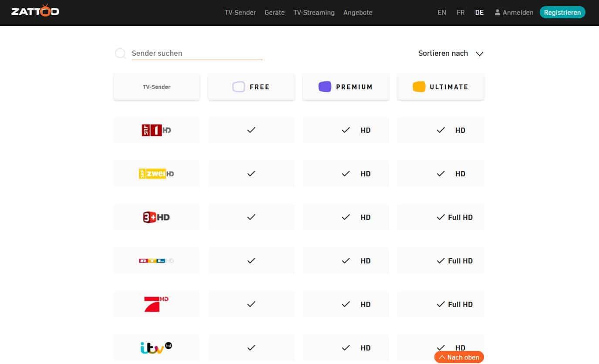
Task: Select the purple PREMIUM plan header
Action: [x=346, y=87]
